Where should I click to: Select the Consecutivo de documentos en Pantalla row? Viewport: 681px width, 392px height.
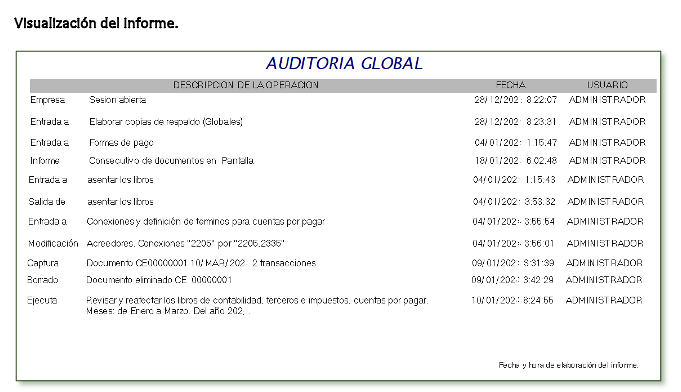click(338, 161)
